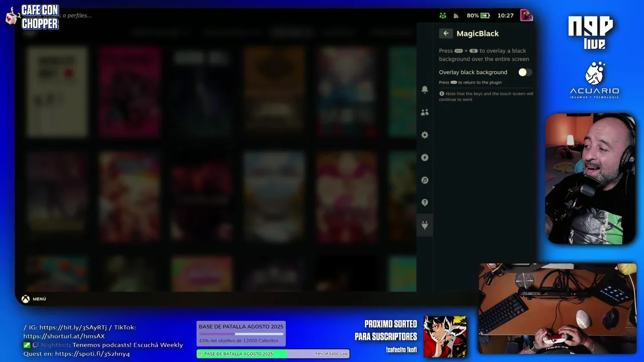Click the Acuario sponsor logo
Screen dimensions: 644x362
coord(594,80)
